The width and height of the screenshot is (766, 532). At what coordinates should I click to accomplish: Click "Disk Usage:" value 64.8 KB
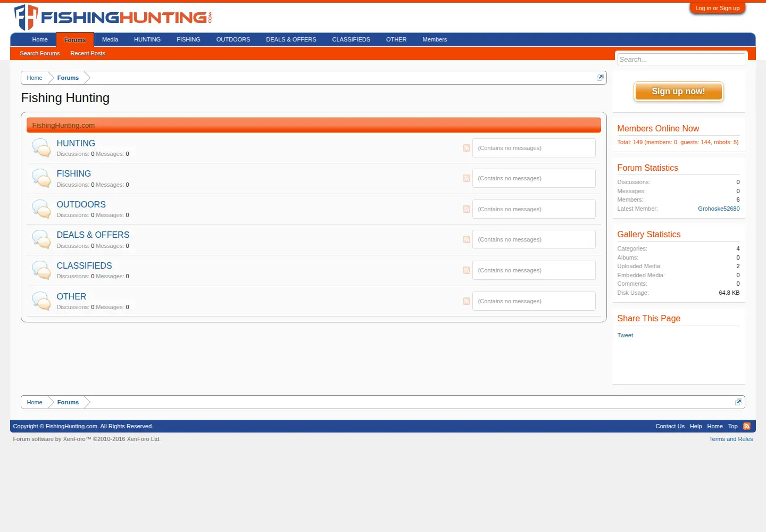729,293
